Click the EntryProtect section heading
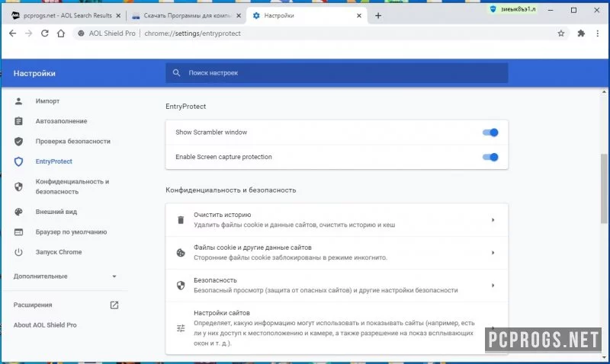 tap(185, 107)
